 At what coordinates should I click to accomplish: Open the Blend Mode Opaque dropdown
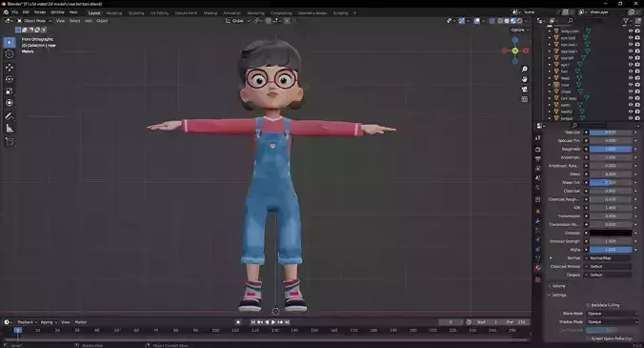coord(613,314)
